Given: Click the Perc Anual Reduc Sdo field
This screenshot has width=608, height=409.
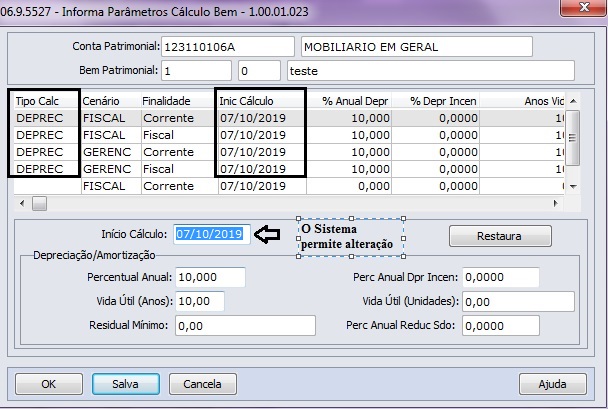Looking at the screenshot, I should tap(500, 326).
